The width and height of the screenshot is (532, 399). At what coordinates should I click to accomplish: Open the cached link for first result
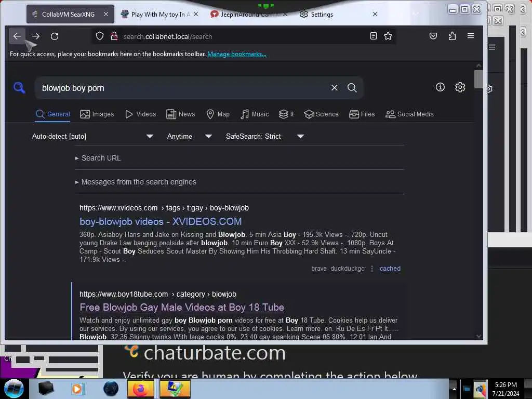(390, 269)
